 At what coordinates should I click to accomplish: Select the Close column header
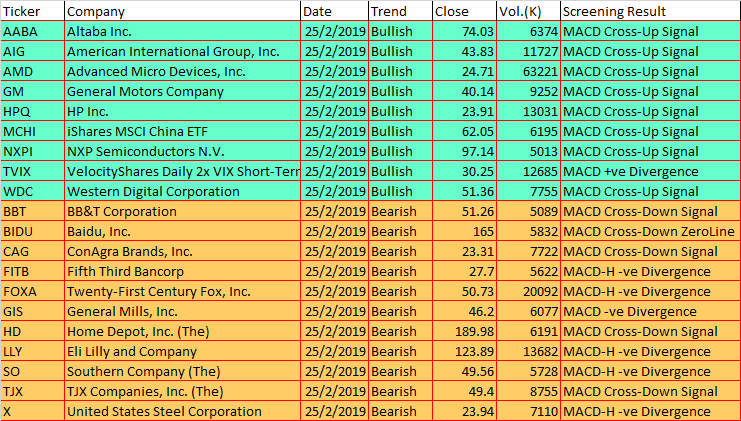(465, 11)
